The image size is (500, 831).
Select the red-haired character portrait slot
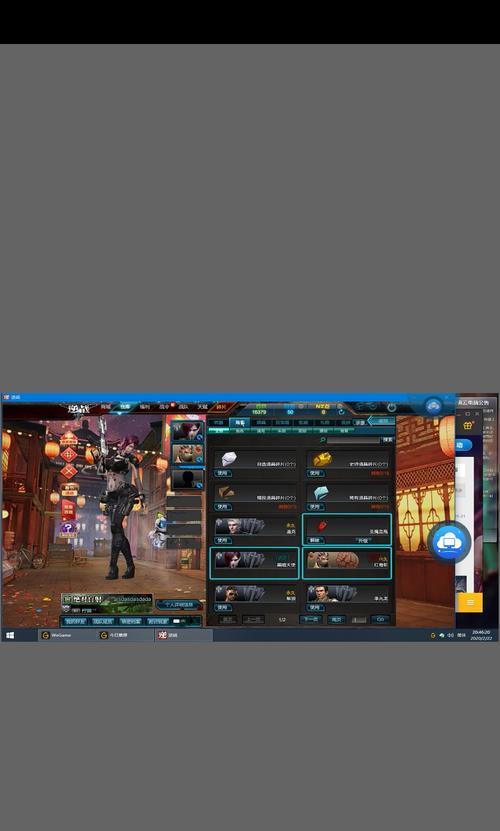click(x=187, y=431)
